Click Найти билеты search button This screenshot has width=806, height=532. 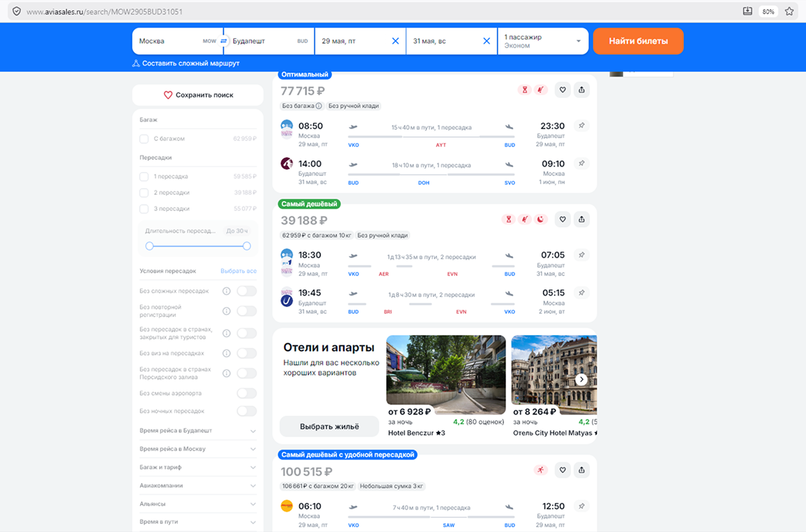(638, 41)
